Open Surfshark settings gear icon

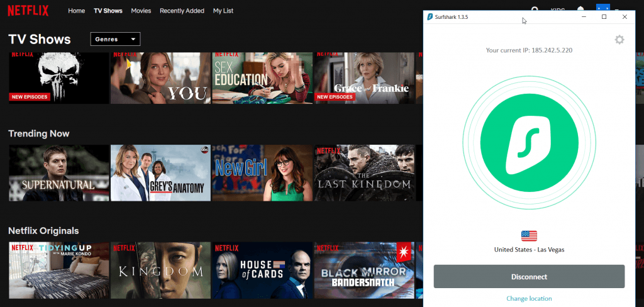point(619,40)
